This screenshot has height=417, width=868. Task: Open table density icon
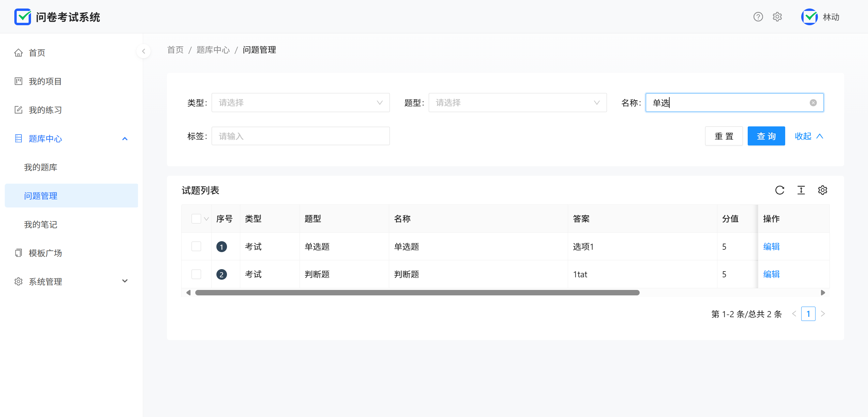(801, 190)
